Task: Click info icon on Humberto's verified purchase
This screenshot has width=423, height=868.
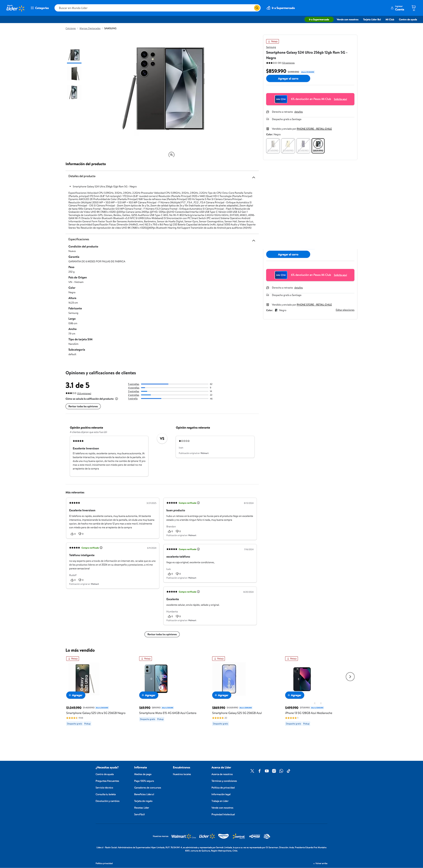Action: [198, 592]
